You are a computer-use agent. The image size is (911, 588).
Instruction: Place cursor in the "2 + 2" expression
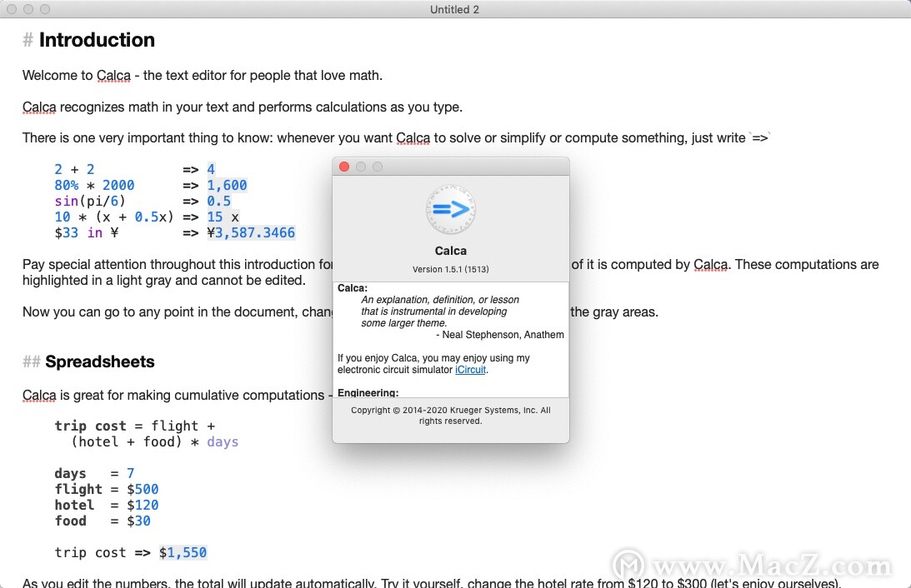tap(74, 170)
